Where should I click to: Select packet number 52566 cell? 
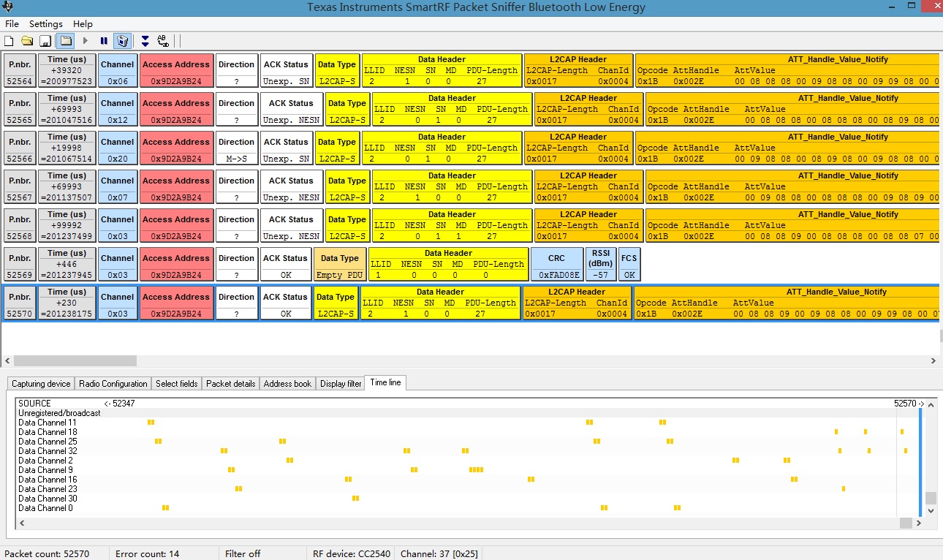20,148
